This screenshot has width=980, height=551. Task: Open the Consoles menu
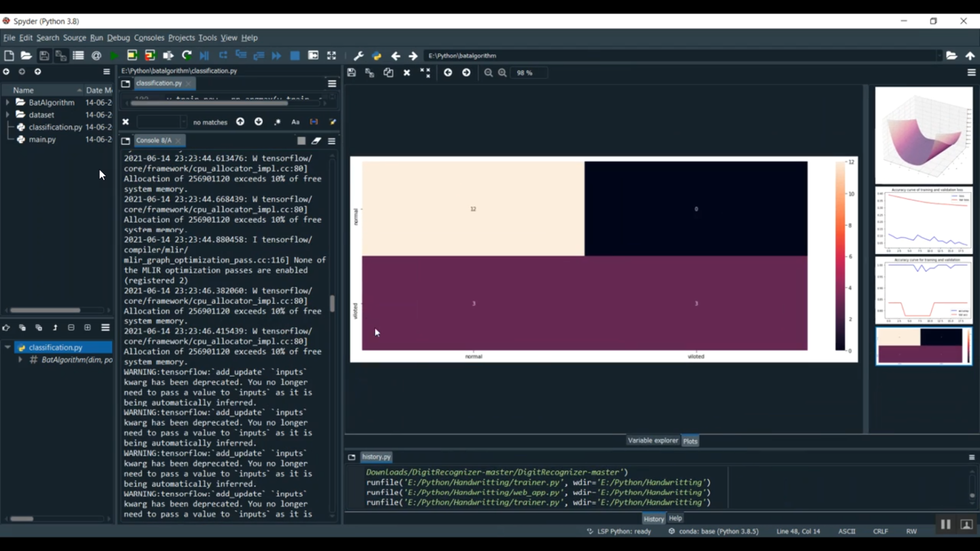pos(149,38)
